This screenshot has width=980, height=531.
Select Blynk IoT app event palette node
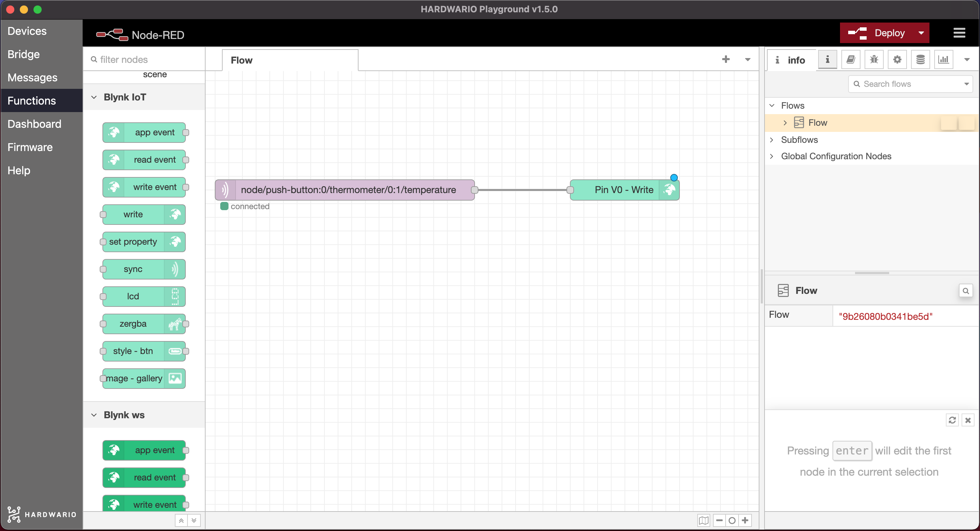coord(144,133)
